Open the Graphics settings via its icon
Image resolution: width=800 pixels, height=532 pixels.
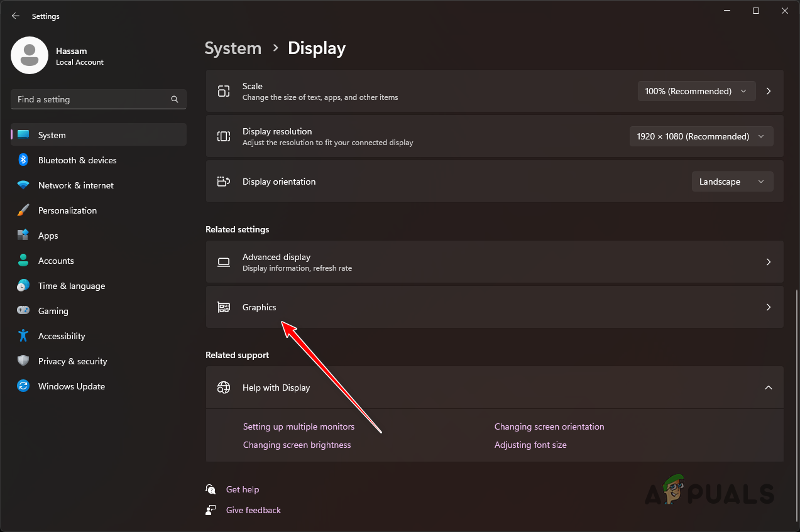tap(224, 307)
